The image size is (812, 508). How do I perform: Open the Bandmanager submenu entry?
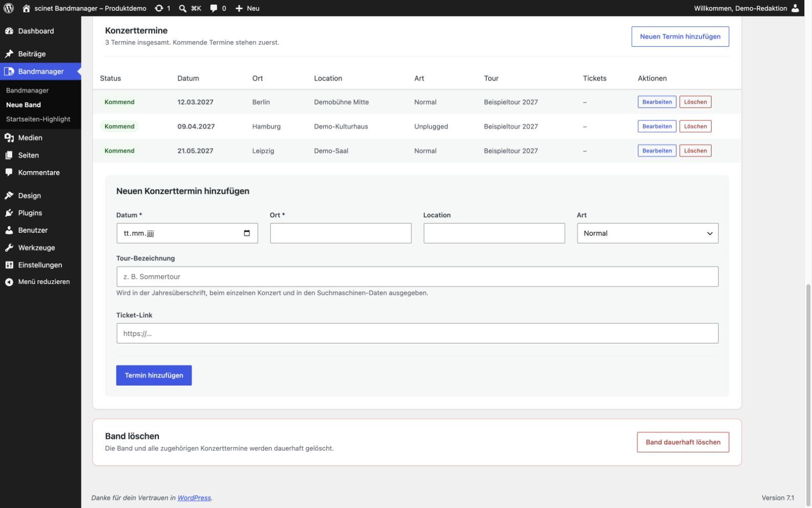[x=28, y=90]
